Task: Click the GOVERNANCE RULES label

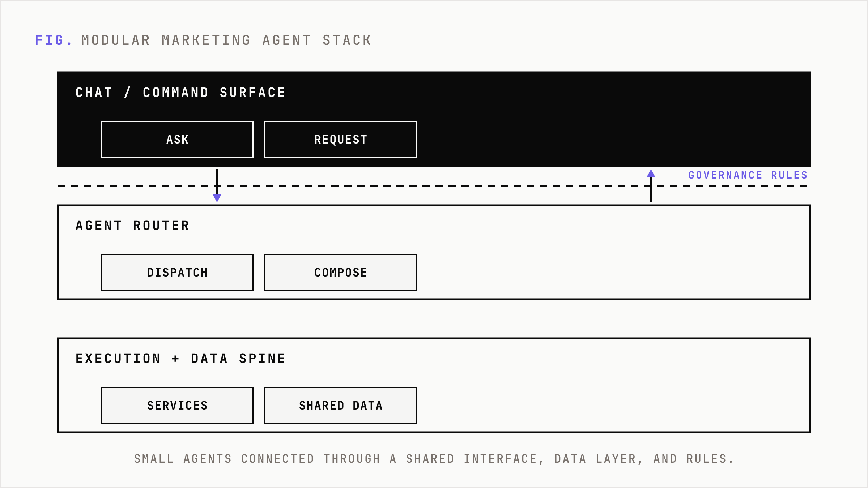Action: [748, 175]
